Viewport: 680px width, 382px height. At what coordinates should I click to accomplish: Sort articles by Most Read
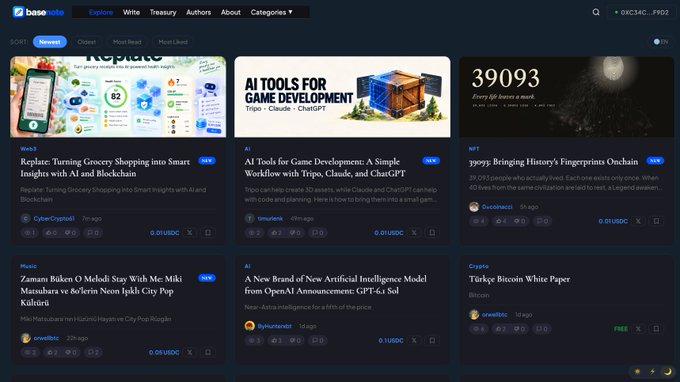(127, 42)
